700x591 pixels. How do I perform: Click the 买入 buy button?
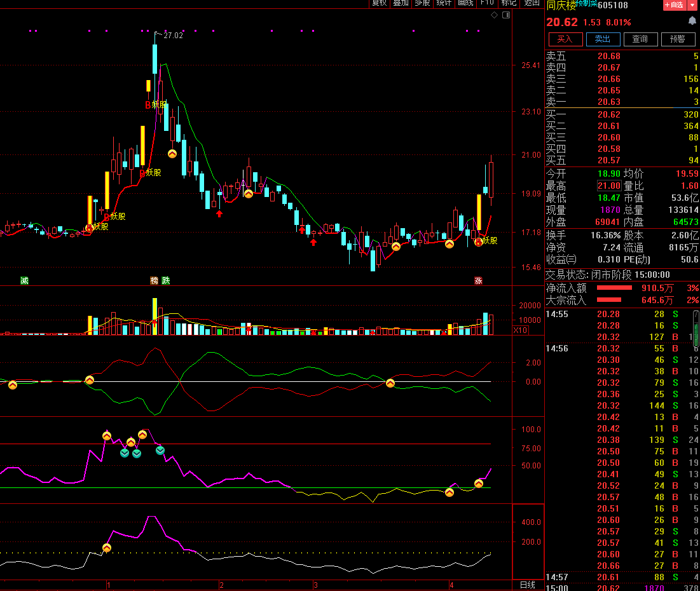click(x=565, y=39)
